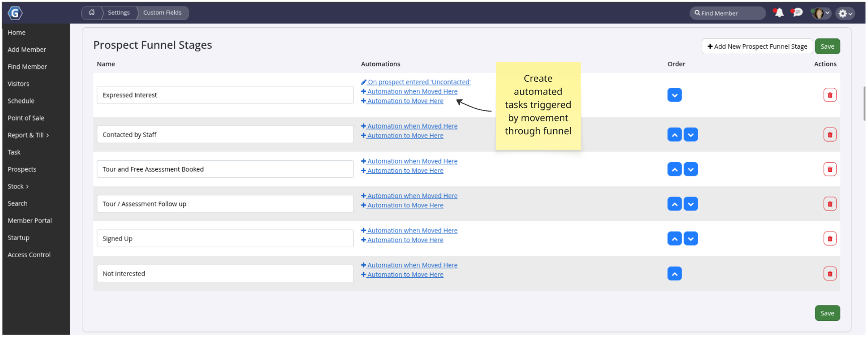This screenshot has height=337, width=868.
Task: Click the app logo in top-left corner
Action: [x=15, y=13]
